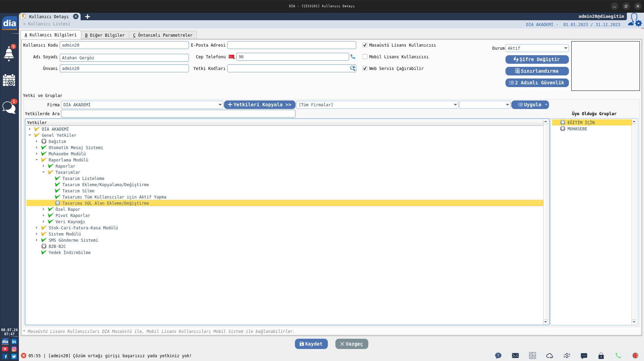Image resolution: width=644 pixels, height=361 pixels.
Task: Open the chat messages icon in sidebar
Action: 9,107
